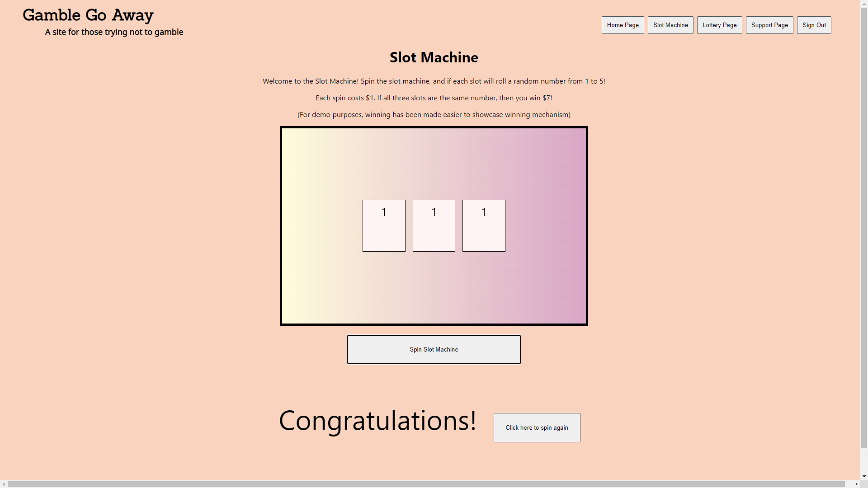The height and width of the screenshot is (488, 868).
Task: Click the horizontal scrollbar at bottom
Action: point(425,484)
